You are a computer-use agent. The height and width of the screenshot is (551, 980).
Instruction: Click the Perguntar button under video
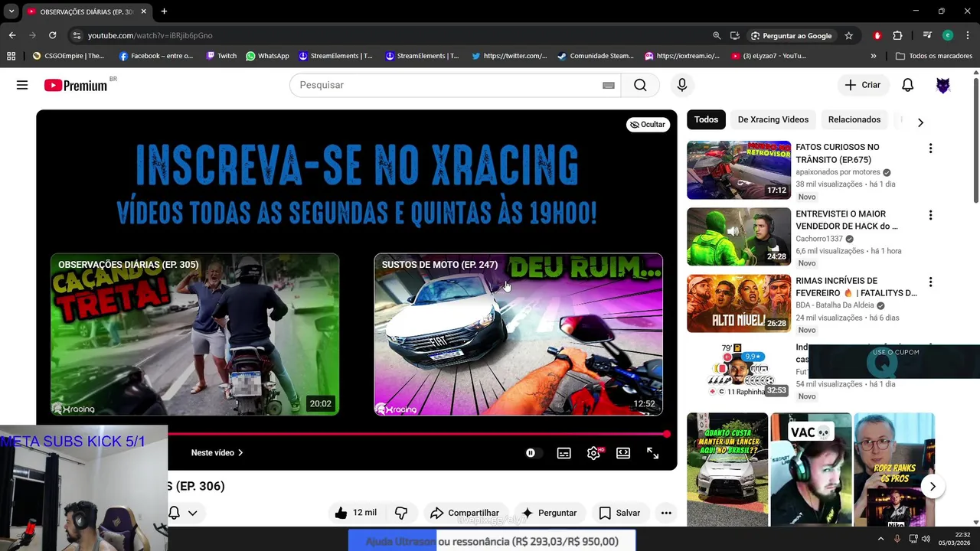click(550, 513)
